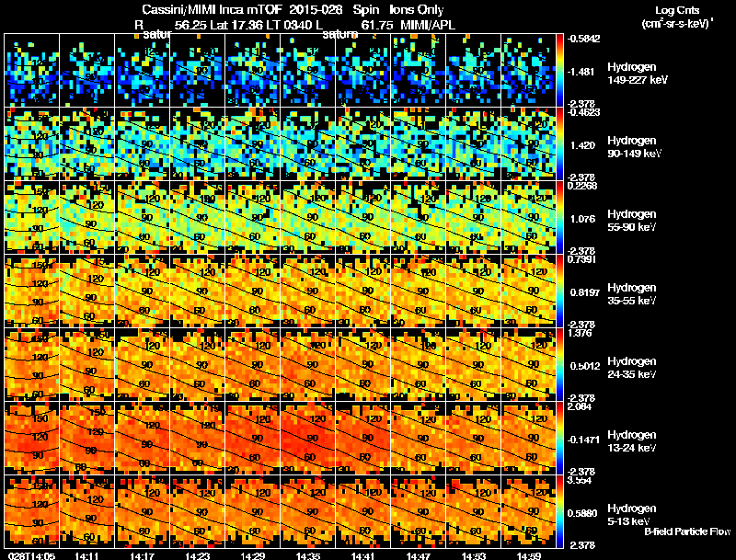The height and width of the screenshot is (560, 736).
Task: Click the 14:53 time axis label
Action: [x=474, y=555]
